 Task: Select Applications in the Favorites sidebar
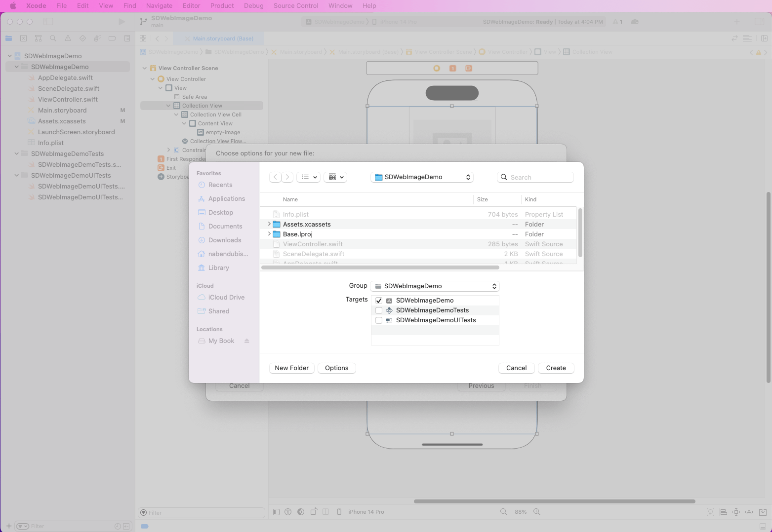click(x=226, y=199)
